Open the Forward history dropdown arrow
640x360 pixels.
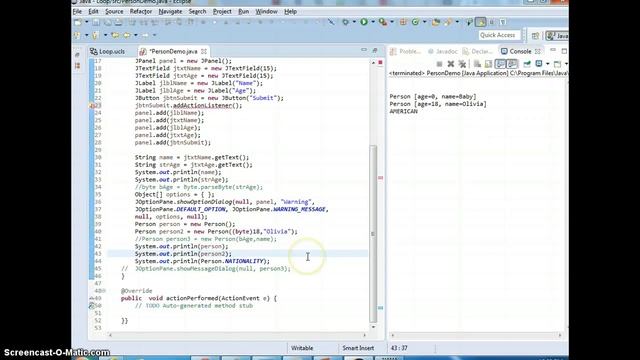pyautogui.click(x=154, y=36)
